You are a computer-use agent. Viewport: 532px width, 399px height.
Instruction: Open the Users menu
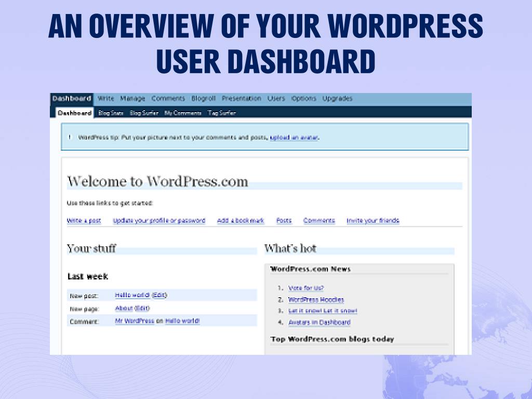point(276,99)
